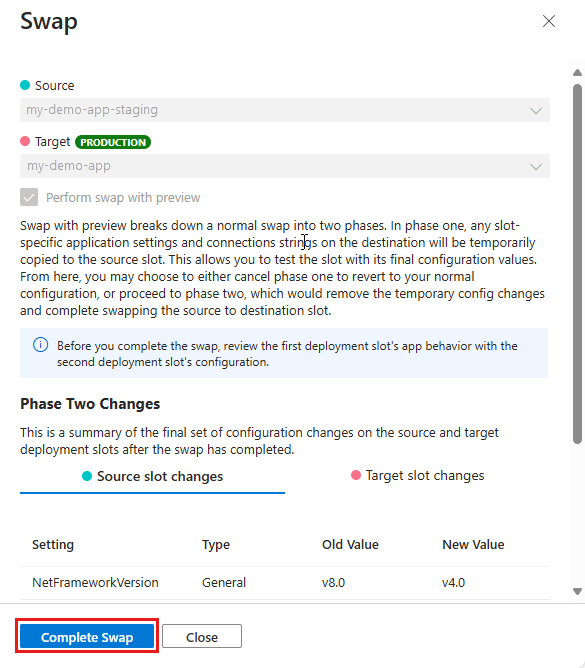The height and width of the screenshot is (668, 585).
Task: Click the Phase Two Changes heading
Action: click(90, 404)
